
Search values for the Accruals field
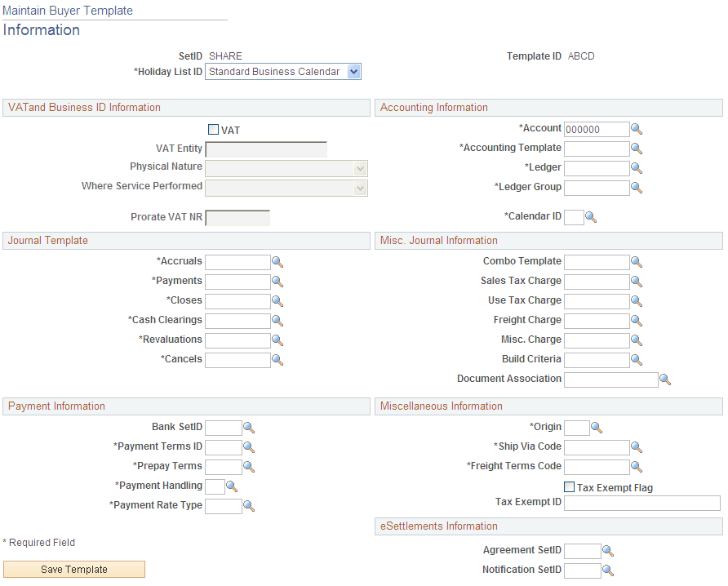click(277, 261)
